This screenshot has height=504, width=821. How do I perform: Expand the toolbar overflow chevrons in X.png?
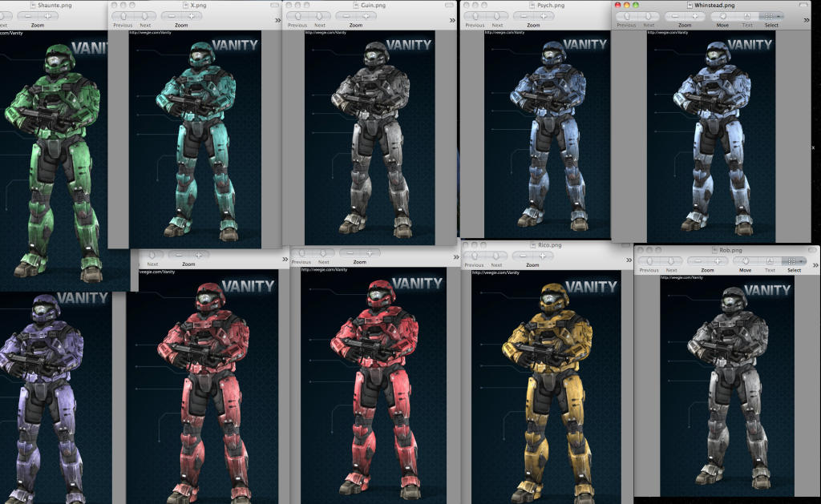click(x=277, y=20)
